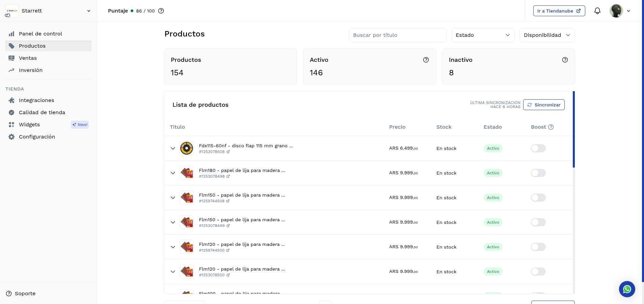Open the Disponibilidad filter dropdown
This screenshot has width=644, height=304.
tap(547, 35)
